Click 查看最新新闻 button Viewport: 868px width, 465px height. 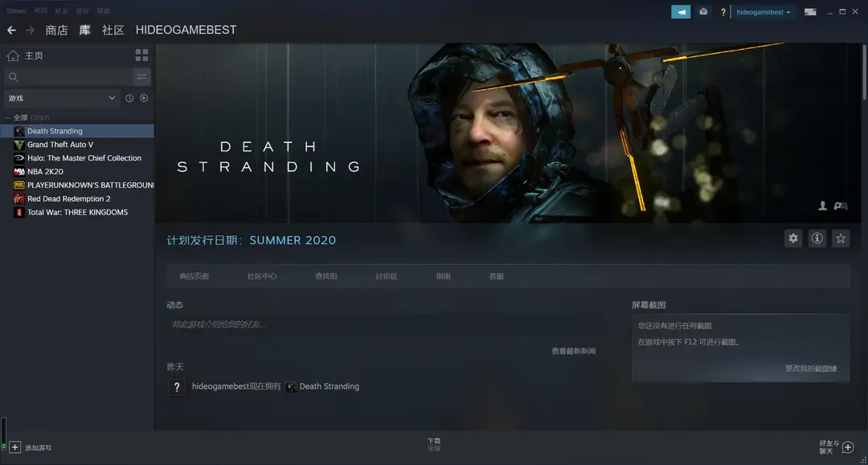click(x=574, y=351)
